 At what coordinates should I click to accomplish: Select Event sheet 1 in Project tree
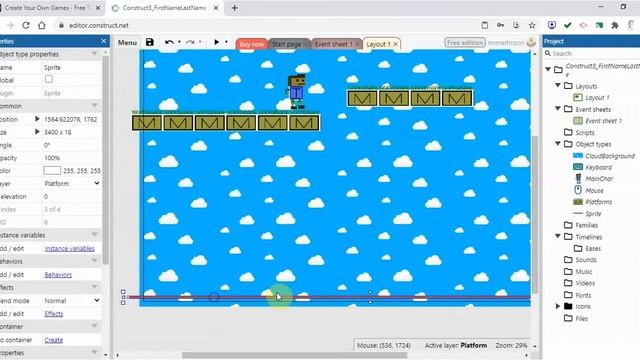(603, 121)
